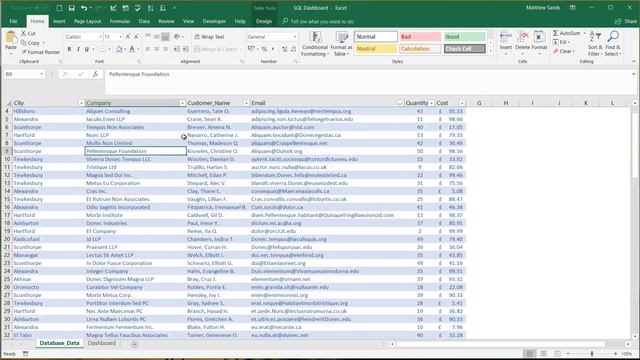The image size is (640, 360).
Task: Apply the Bad cell style swatch
Action: tap(420, 37)
